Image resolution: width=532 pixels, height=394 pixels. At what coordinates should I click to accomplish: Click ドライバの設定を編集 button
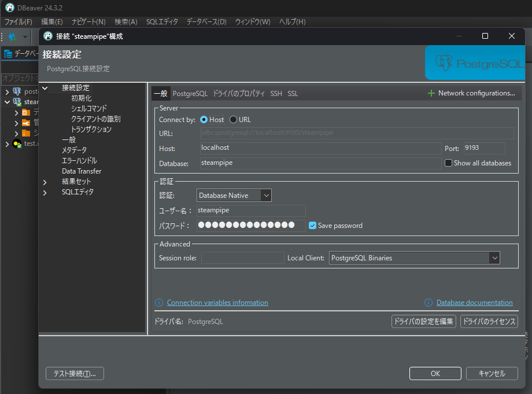coord(423,321)
